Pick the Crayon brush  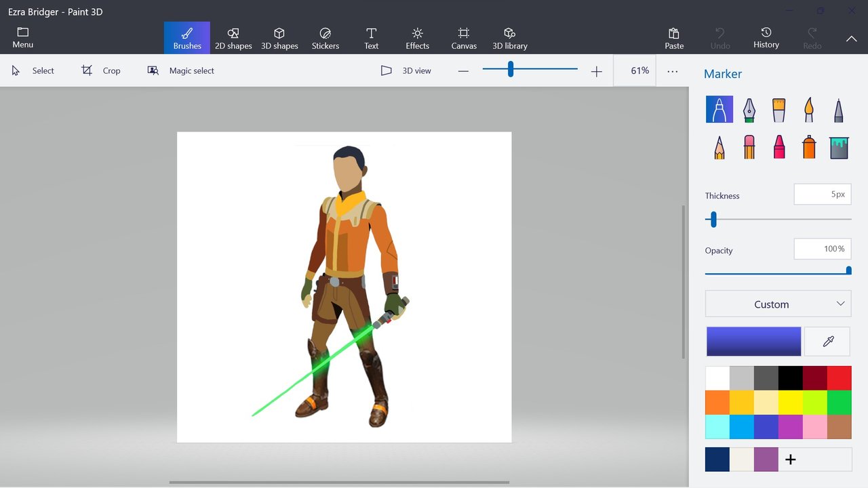(x=779, y=146)
